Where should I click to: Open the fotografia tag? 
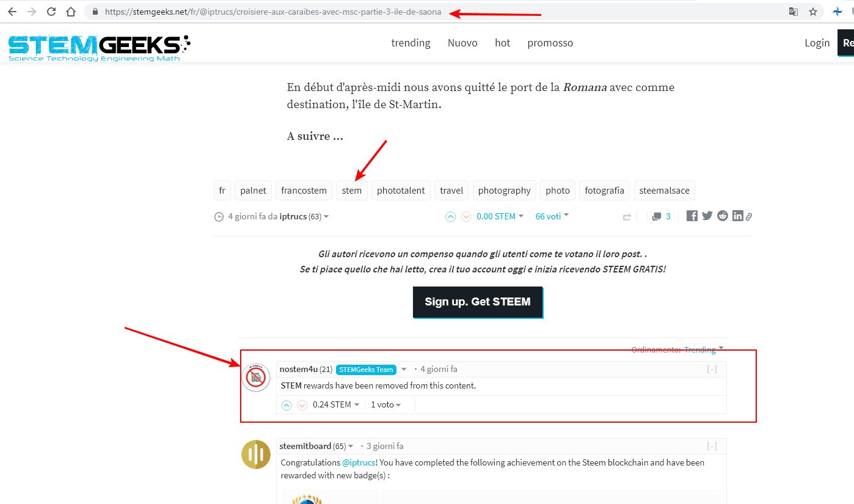(605, 191)
